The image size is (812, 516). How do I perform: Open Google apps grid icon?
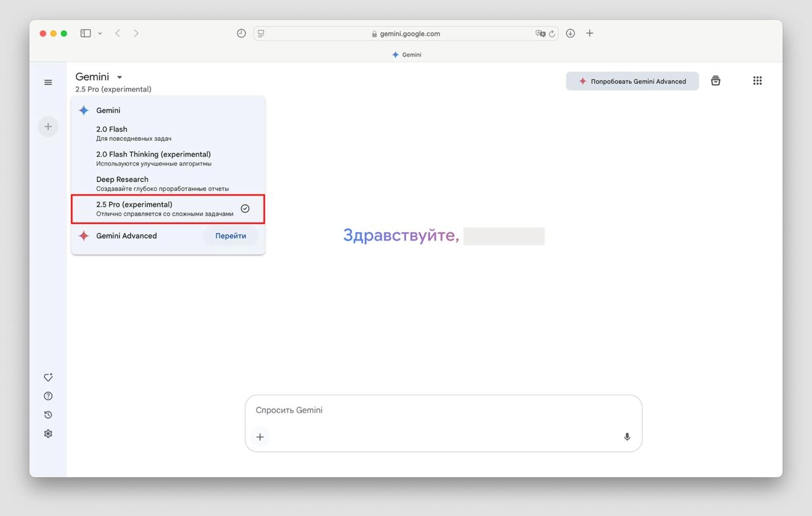(x=757, y=81)
